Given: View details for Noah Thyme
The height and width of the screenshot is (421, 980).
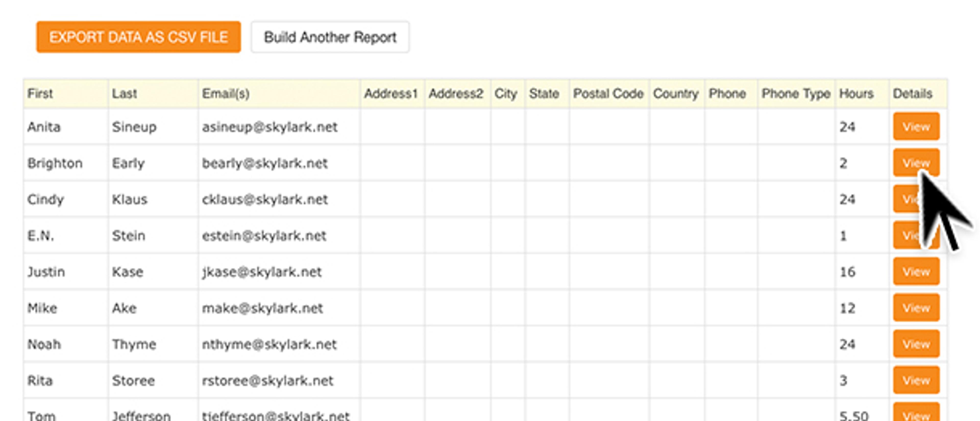Looking at the screenshot, I should pos(916,344).
